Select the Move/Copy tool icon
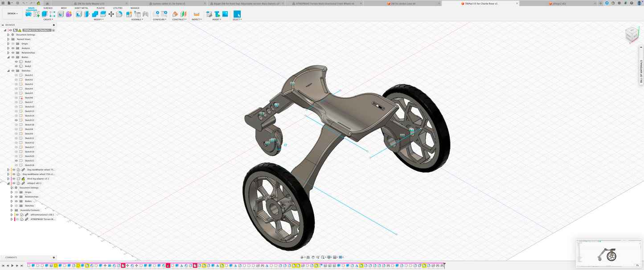 click(x=111, y=14)
